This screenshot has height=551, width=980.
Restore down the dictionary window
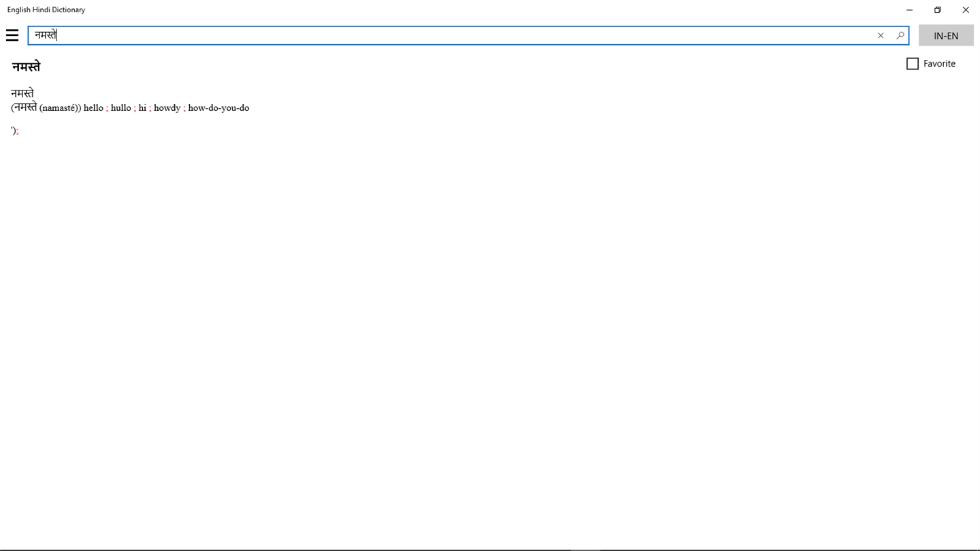pyautogui.click(x=937, y=10)
